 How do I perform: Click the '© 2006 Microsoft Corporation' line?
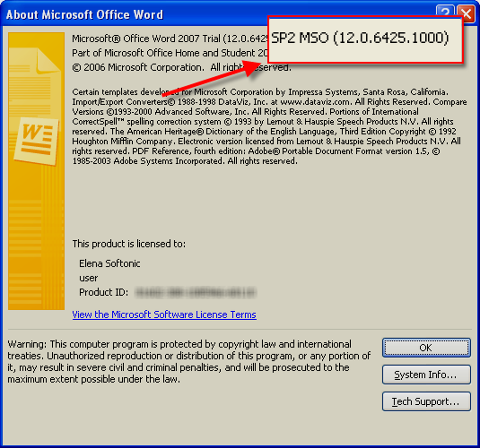[x=182, y=67]
